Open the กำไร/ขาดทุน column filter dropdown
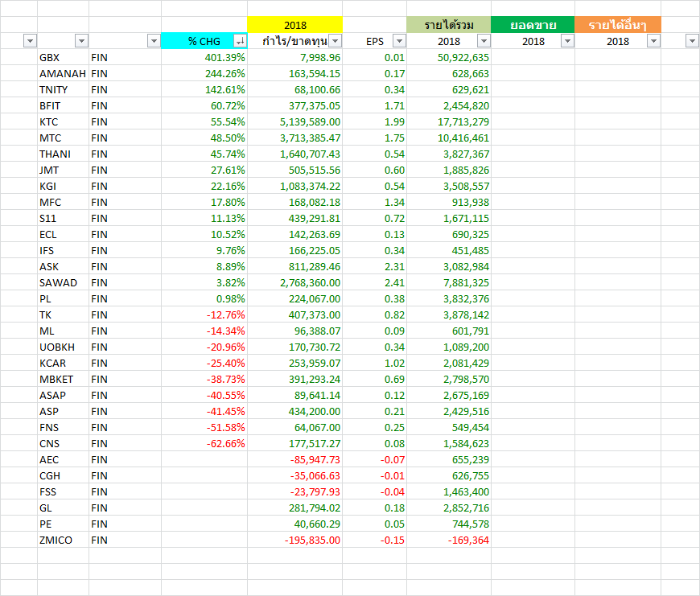The height and width of the screenshot is (596, 700). coord(336,41)
